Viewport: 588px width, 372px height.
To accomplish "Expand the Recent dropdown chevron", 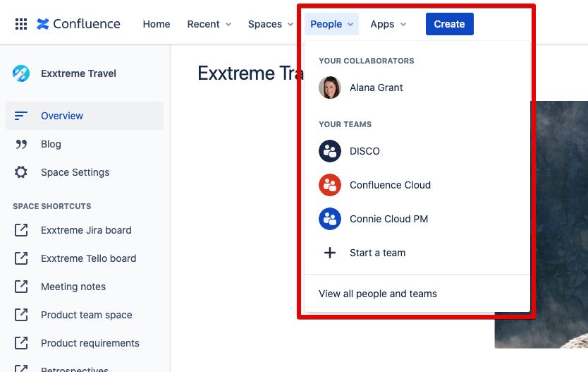I will tap(228, 25).
